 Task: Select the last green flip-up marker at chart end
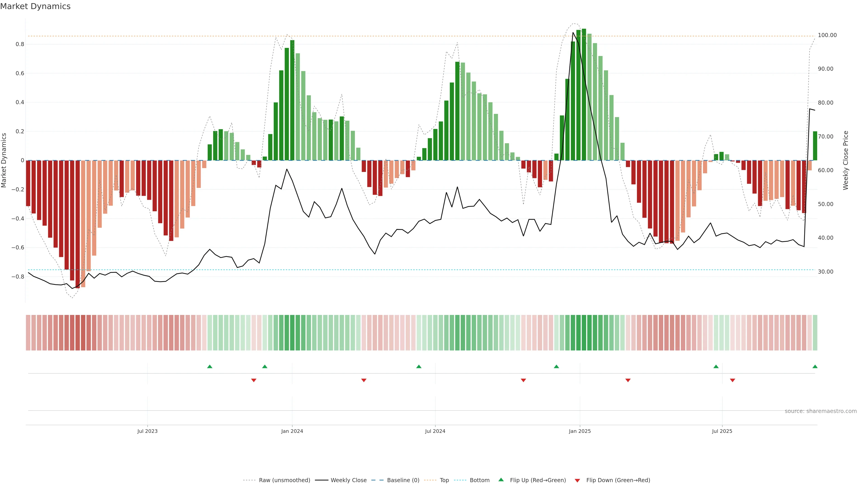(x=815, y=366)
